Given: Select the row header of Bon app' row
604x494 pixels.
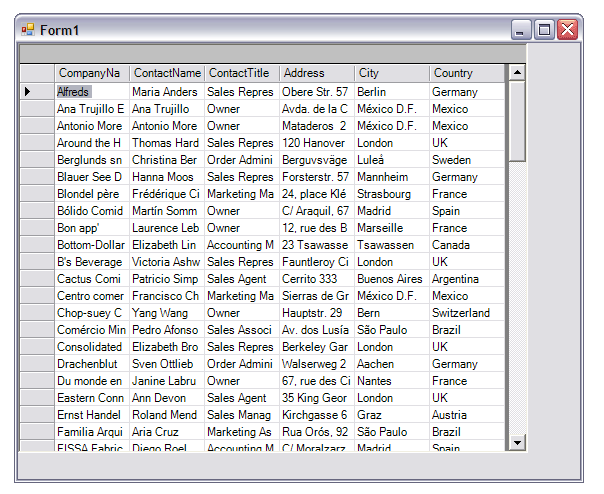Looking at the screenshot, I should coord(37,228).
